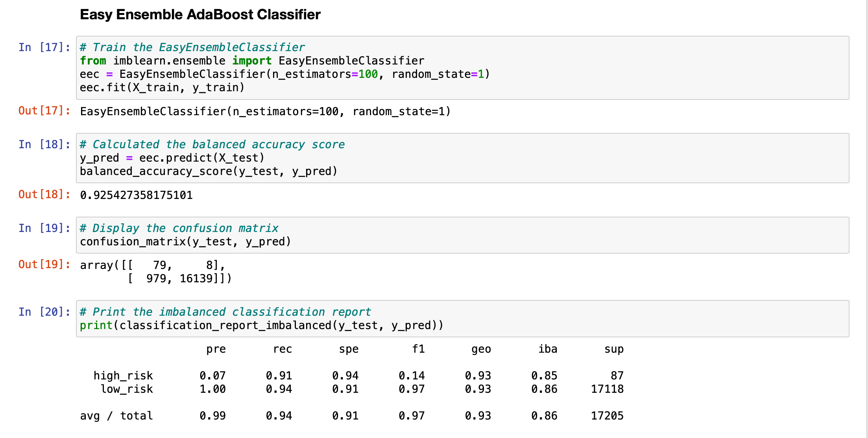868x438 pixels.
Task: Click the 'In [17]:' prompt label
Action: click(44, 47)
